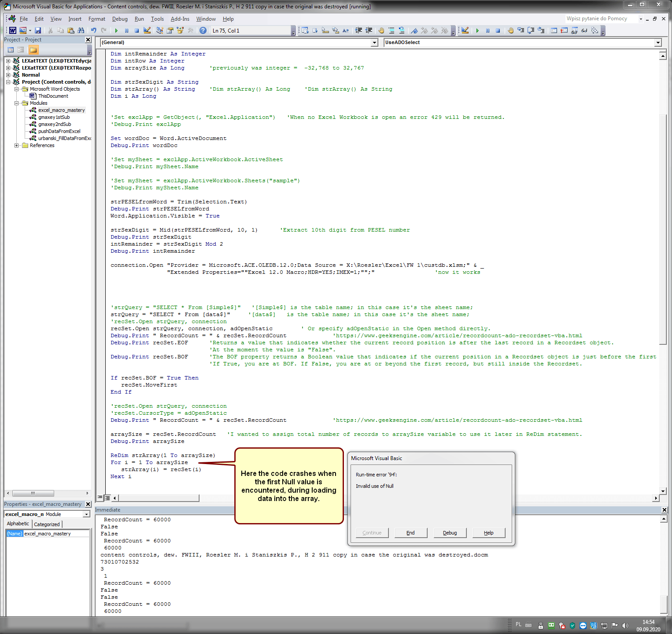Toggle breakpoint hand icon in Edit toolbar
This screenshot has width=672, height=634.
[x=381, y=30]
